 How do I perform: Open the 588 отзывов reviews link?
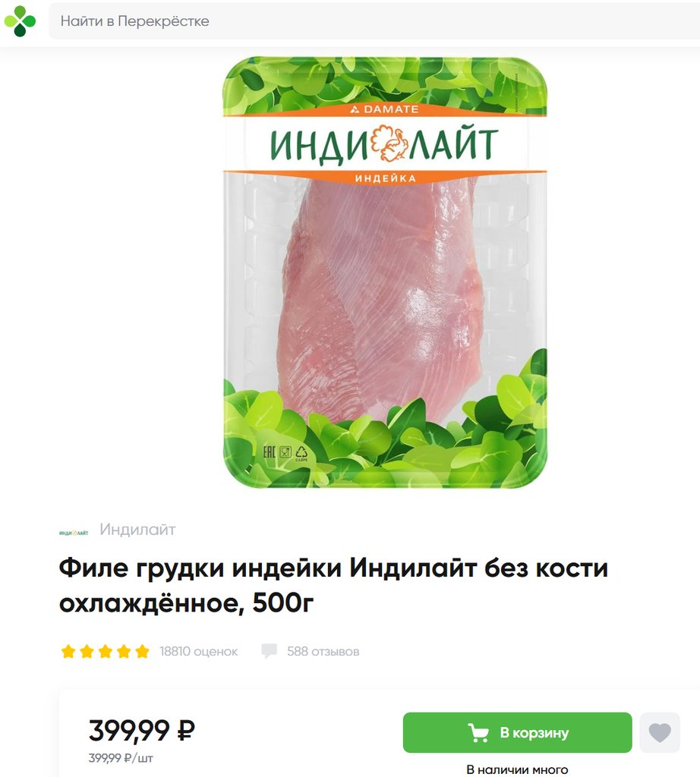pos(323,651)
